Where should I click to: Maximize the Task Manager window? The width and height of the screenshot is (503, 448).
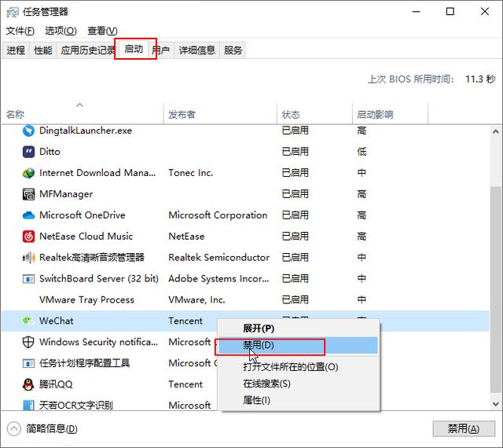[x=450, y=12]
